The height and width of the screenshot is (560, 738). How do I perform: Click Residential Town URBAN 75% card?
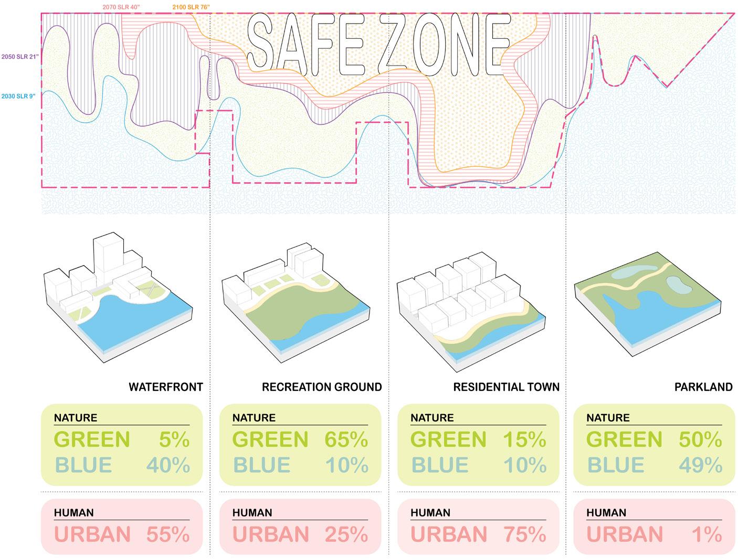point(478,526)
